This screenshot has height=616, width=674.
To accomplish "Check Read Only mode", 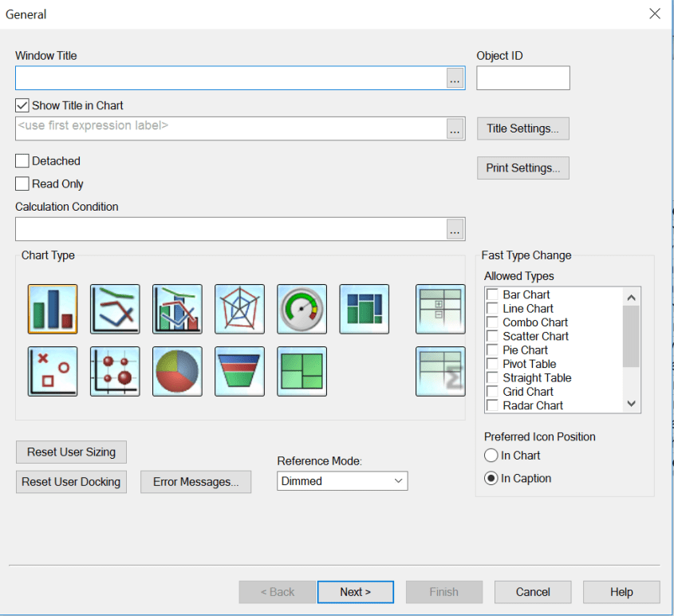I will tap(21, 184).
